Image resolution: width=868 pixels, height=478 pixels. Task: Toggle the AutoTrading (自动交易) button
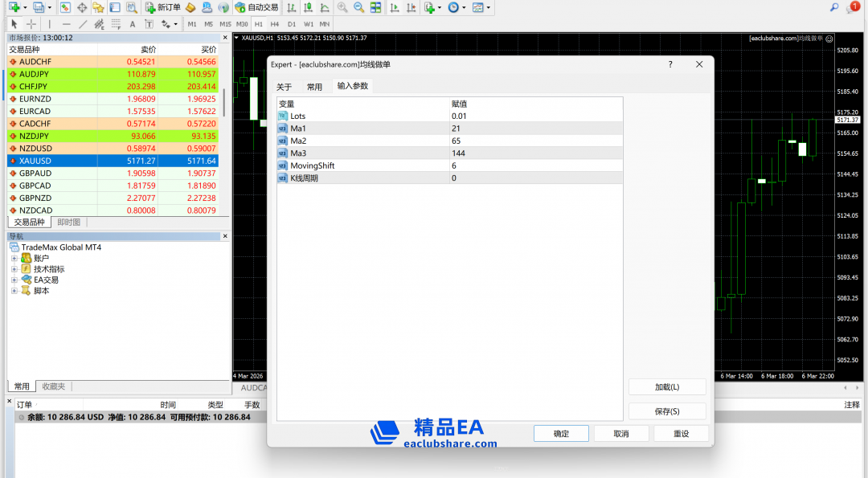pyautogui.click(x=257, y=7)
